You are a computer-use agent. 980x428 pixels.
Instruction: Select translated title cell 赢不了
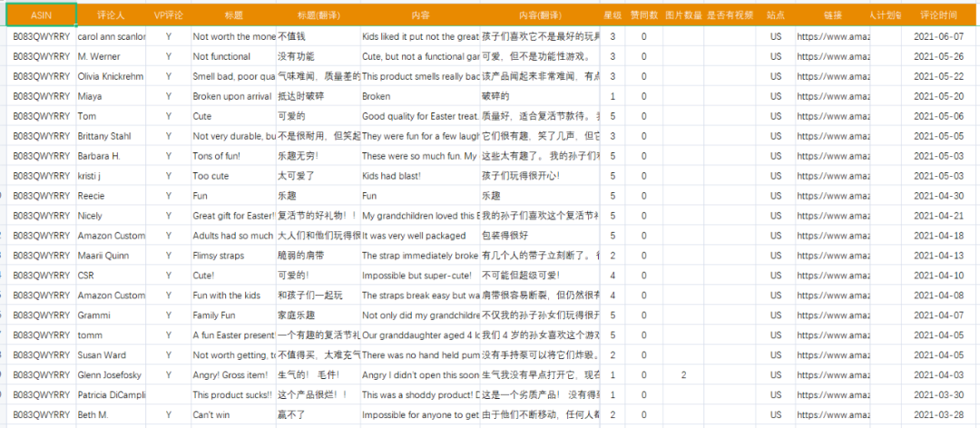pyautogui.click(x=318, y=414)
